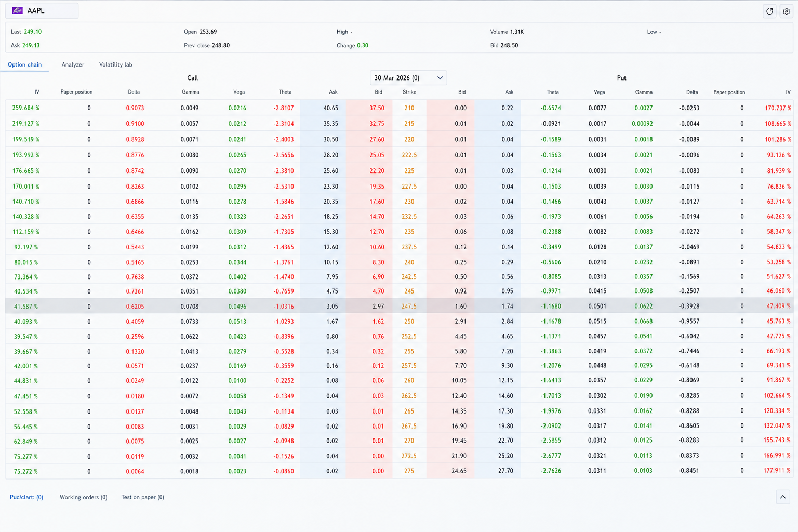798x532 pixels.
Task: Switch to the Option chain tab
Action: click(x=24, y=65)
